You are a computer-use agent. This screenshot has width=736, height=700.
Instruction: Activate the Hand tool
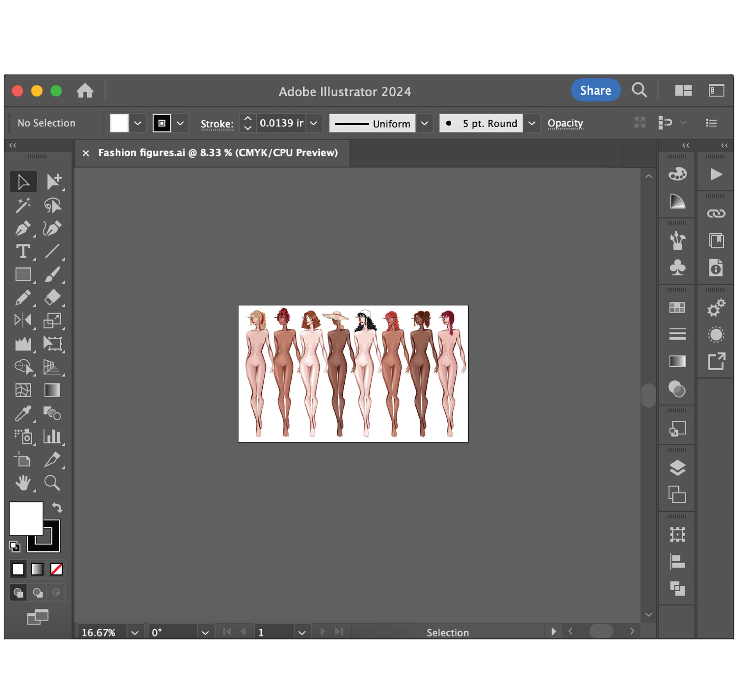tap(23, 483)
